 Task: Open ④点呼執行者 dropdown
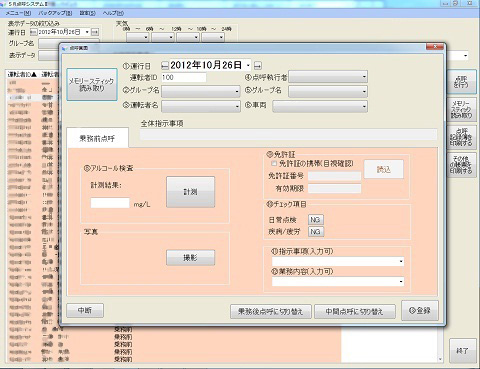coord(328,77)
